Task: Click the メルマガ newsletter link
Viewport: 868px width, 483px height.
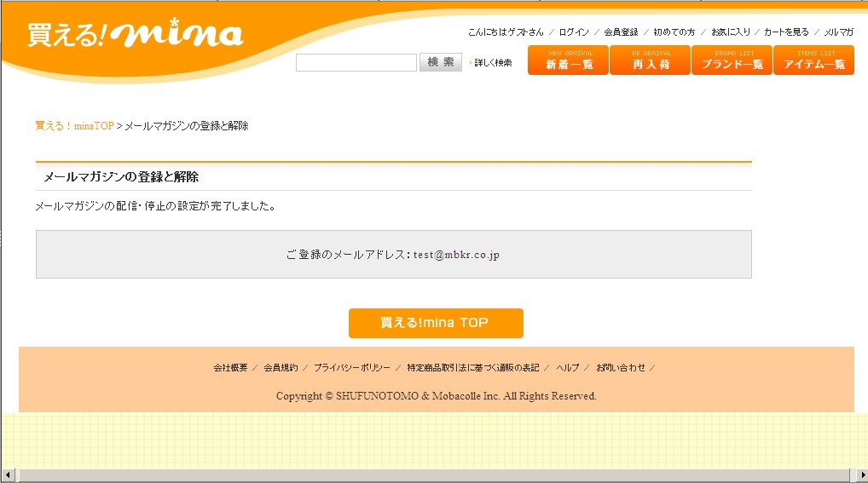Action: 838,32
